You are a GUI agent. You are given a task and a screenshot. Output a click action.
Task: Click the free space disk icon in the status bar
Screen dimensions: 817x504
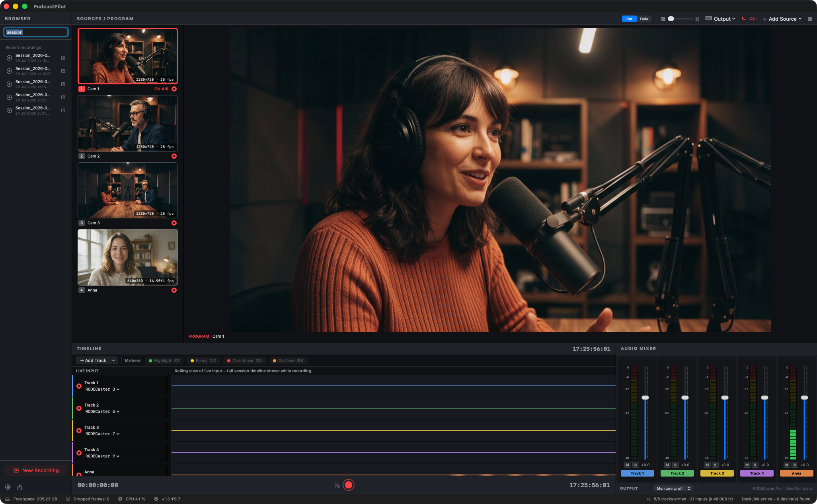click(x=7, y=499)
